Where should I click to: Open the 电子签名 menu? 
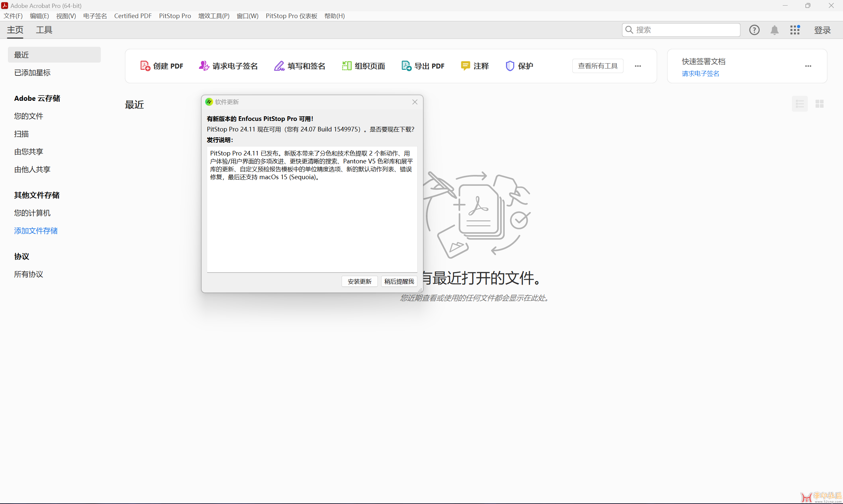(x=95, y=16)
